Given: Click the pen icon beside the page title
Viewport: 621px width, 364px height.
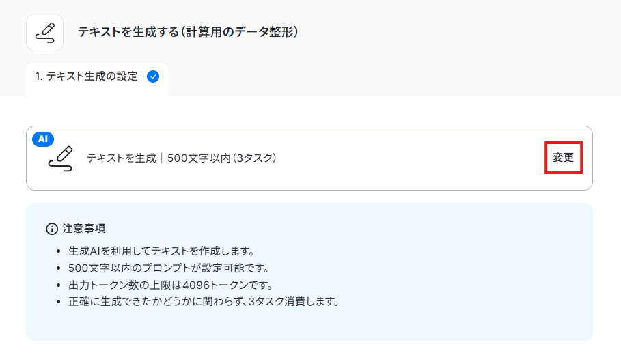Looking at the screenshot, I should pyautogui.click(x=45, y=33).
